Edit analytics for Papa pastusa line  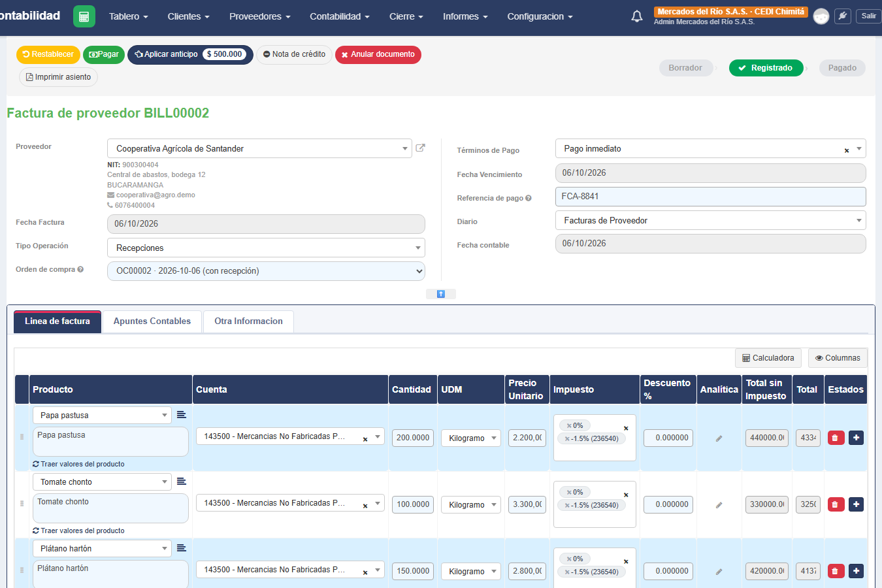coord(719,438)
